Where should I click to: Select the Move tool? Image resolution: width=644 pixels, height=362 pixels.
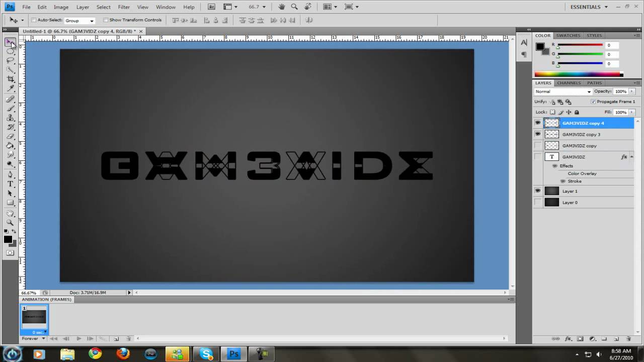tap(10, 42)
